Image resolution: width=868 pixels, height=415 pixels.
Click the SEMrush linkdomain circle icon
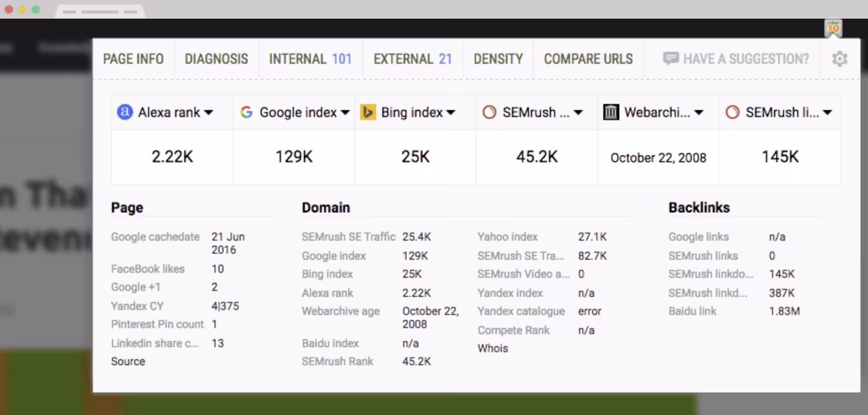(x=732, y=112)
